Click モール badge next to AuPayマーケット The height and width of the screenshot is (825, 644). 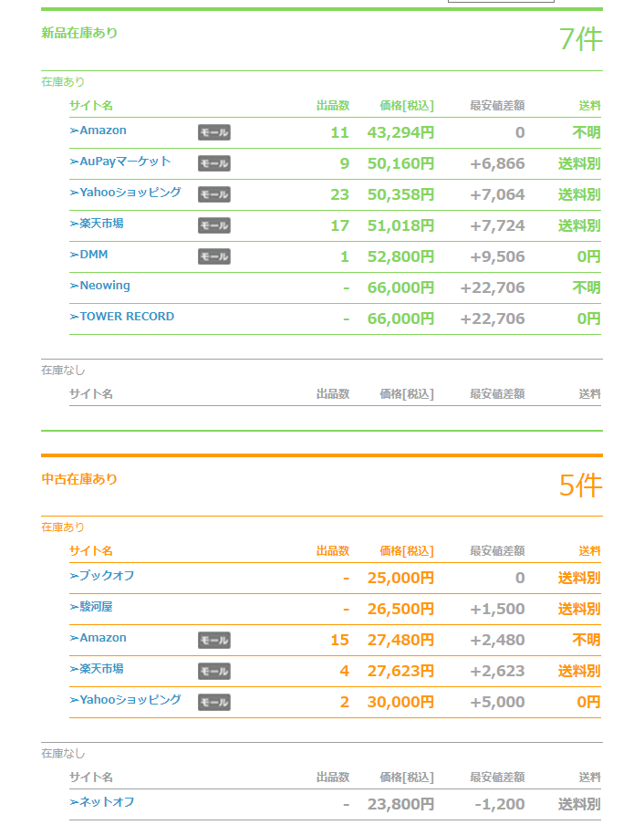click(x=214, y=163)
